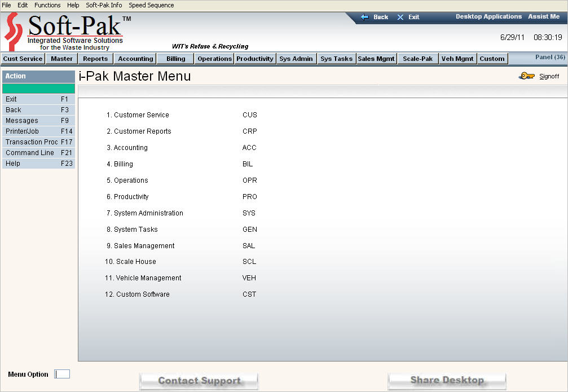The width and height of the screenshot is (568, 392).
Task: Select menu item 7. System Administration
Action: [x=145, y=213]
